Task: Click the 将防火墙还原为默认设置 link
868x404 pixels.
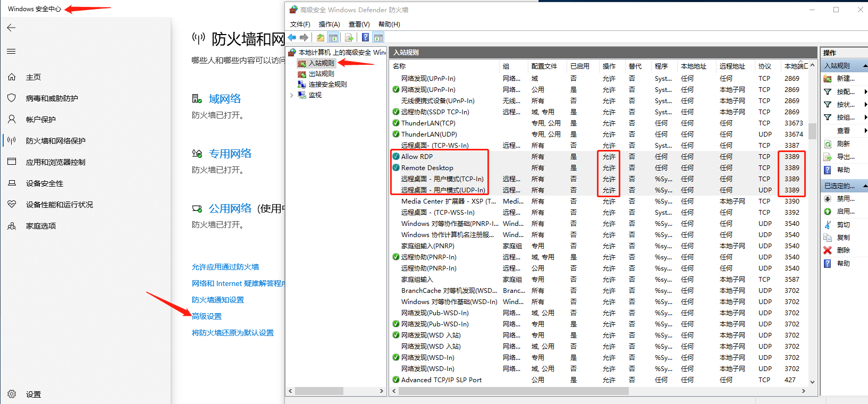Action: 233,333
